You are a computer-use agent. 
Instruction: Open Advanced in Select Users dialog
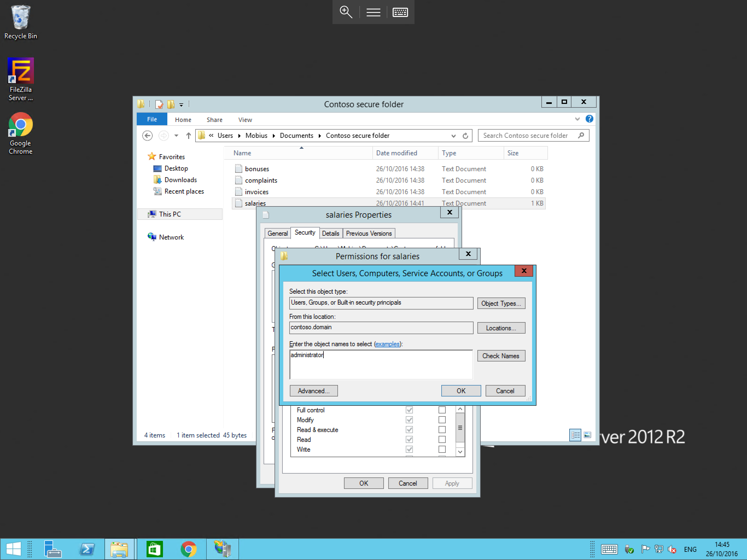(313, 390)
